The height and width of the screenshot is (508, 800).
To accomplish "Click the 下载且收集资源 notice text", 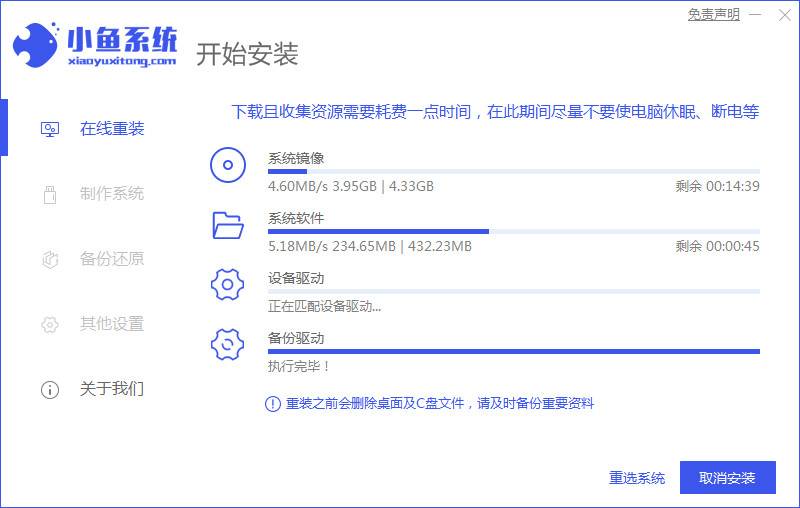I will pyautogui.click(x=495, y=112).
